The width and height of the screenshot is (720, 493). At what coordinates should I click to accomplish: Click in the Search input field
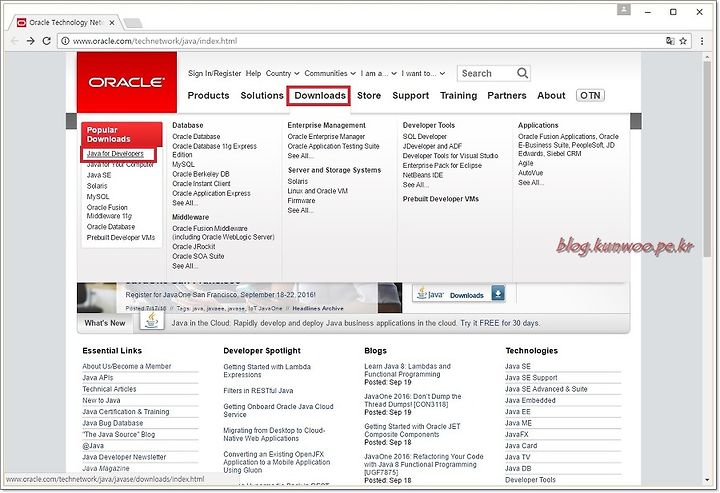click(x=487, y=73)
